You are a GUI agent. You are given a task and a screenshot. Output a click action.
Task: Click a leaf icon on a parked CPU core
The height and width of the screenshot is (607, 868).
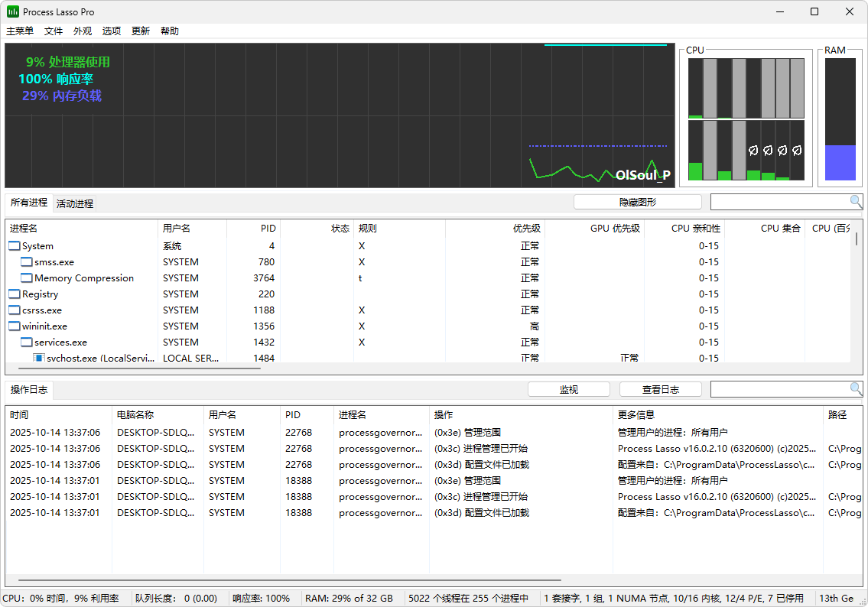[754, 151]
